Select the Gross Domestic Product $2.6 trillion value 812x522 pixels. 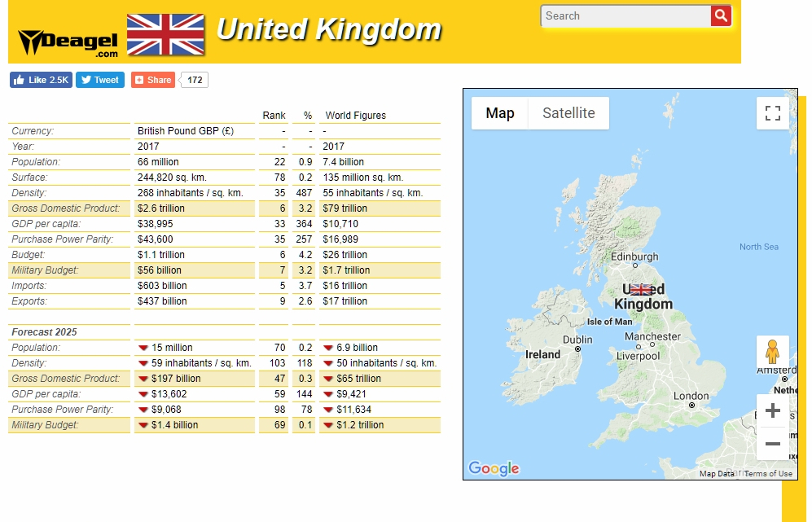[x=161, y=208]
